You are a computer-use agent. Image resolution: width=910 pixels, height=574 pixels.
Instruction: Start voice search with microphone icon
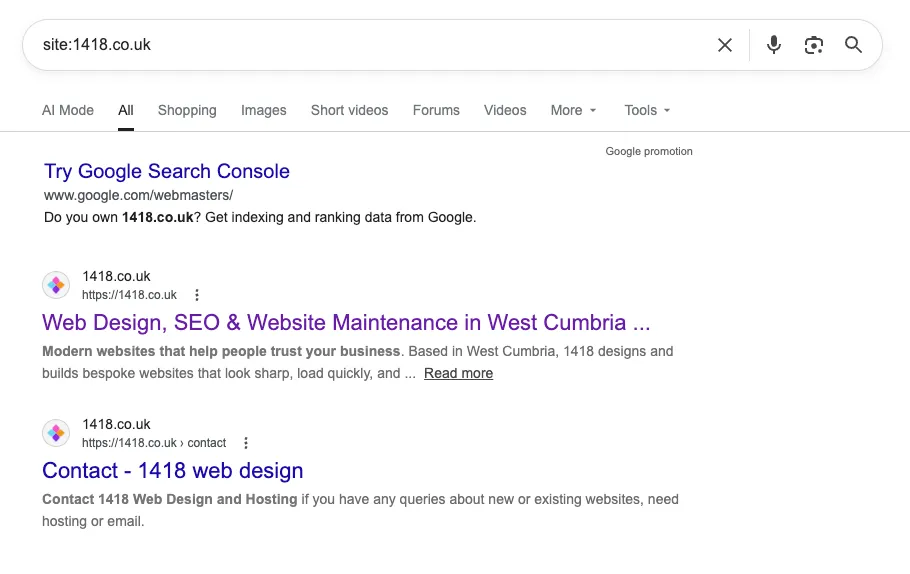(773, 45)
